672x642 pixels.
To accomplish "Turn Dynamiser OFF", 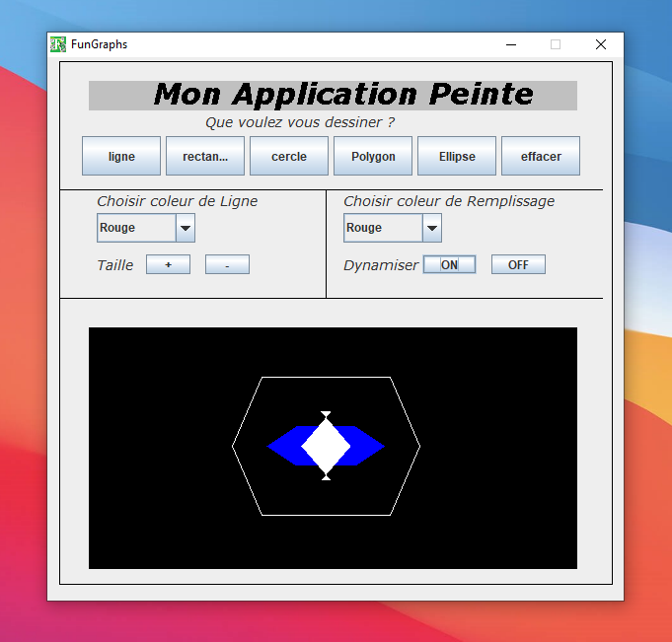I will (x=519, y=264).
